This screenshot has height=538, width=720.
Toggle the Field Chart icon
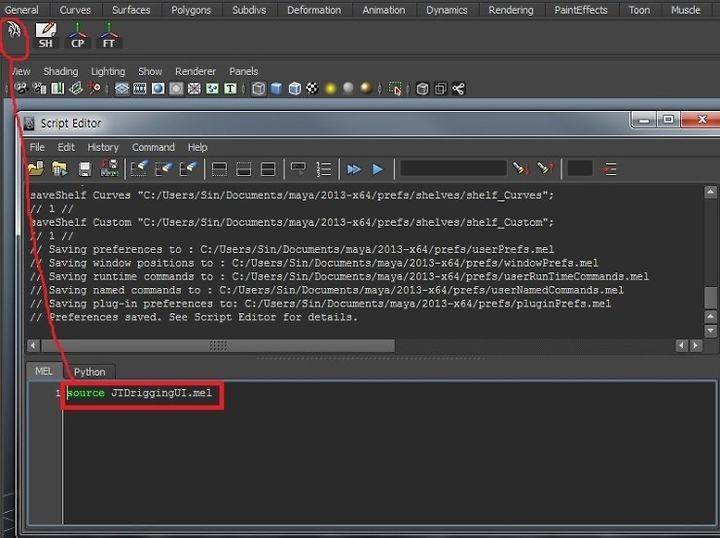click(x=194, y=89)
